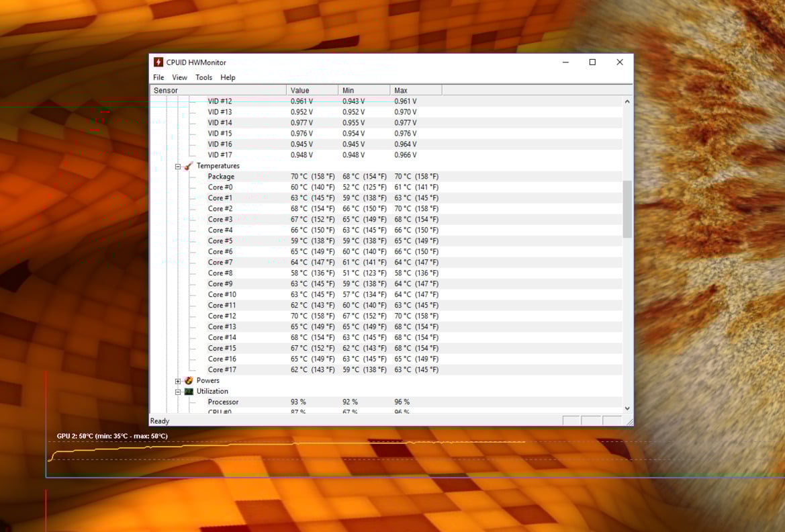Click the VID #14 current value 0.977 V

302,123
